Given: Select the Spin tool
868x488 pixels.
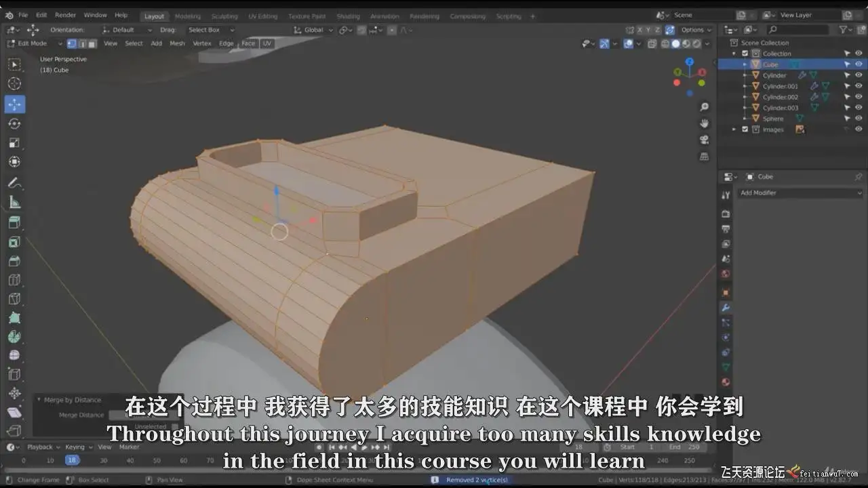Looking at the screenshot, I should pyautogui.click(x=14, y=337).
